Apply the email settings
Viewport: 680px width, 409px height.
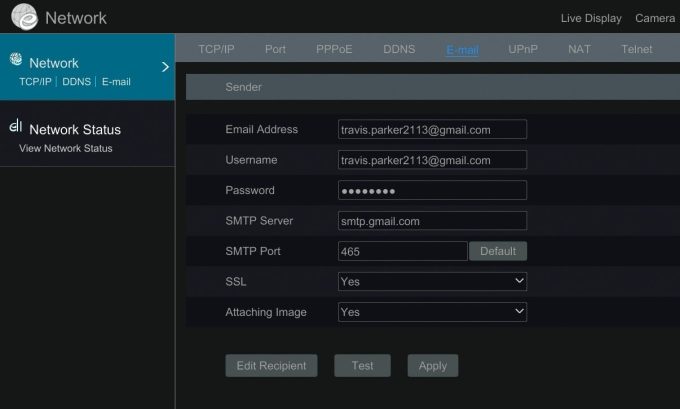coord(432,366)
